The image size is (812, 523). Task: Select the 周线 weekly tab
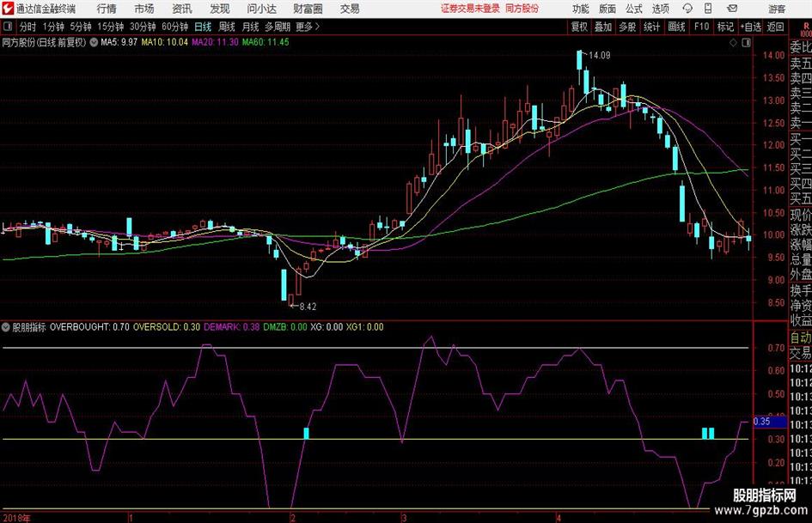tap(226, 27)
